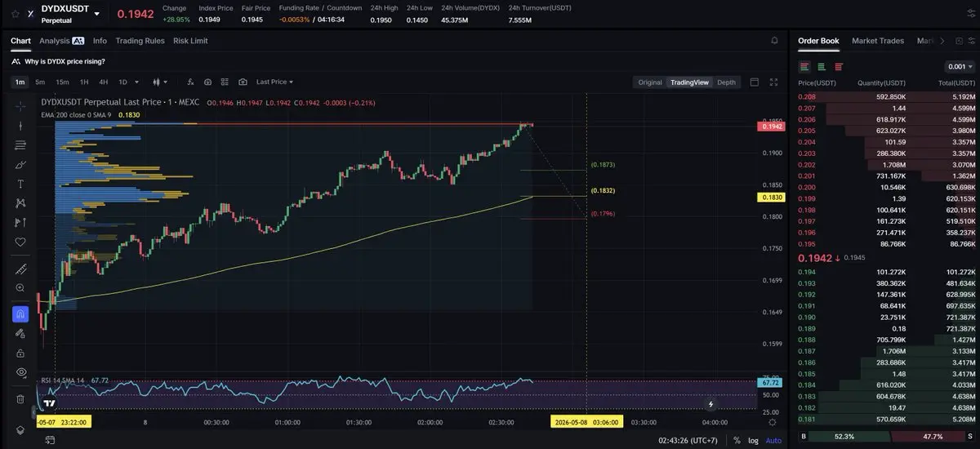Viewport: 980px width, 449px height.
Task: Select the 1H timeframe
Action: [x=84, y=82]
